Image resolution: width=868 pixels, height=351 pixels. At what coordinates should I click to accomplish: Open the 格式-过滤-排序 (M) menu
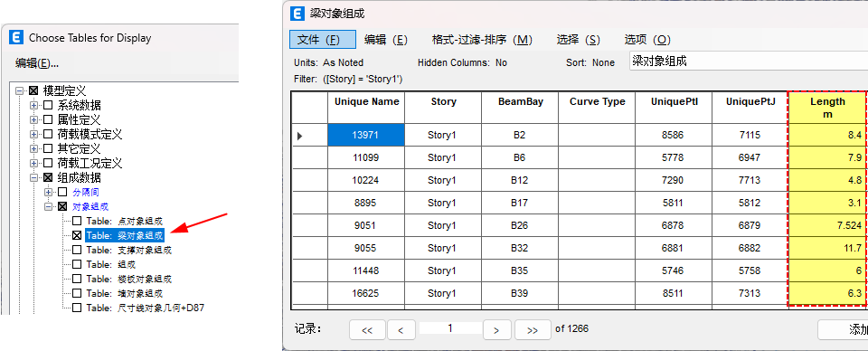coord(482,40)
